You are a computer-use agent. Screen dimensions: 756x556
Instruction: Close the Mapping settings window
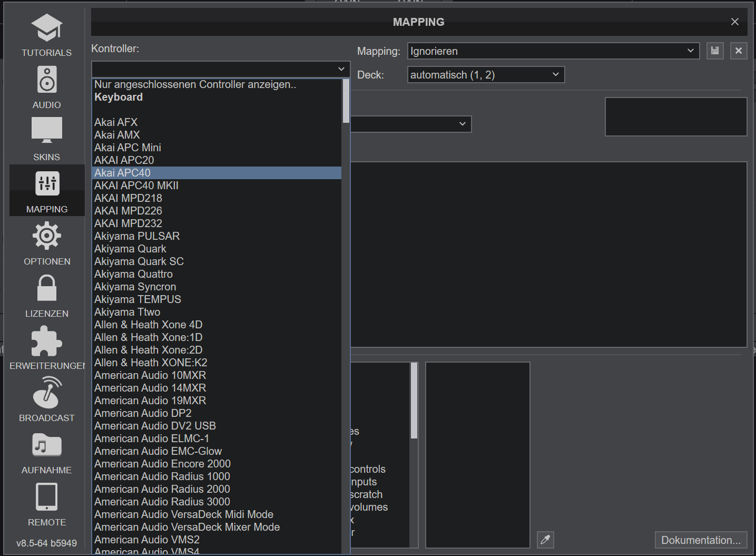735,22
